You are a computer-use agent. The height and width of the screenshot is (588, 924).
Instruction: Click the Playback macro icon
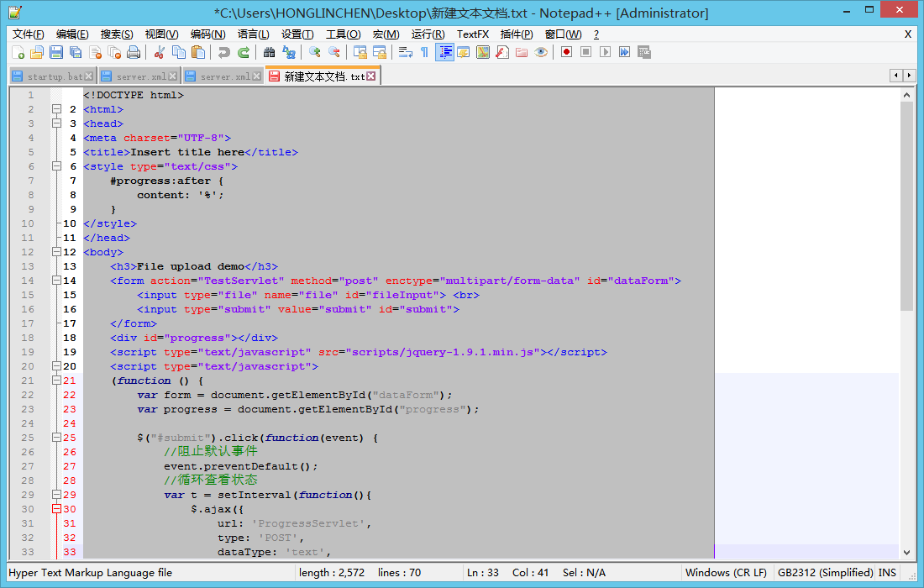point(605,52)
